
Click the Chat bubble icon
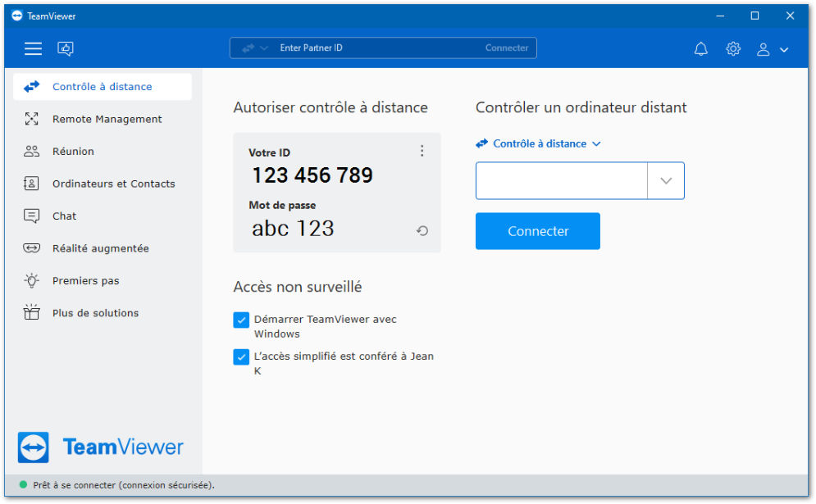coord(32,216)
